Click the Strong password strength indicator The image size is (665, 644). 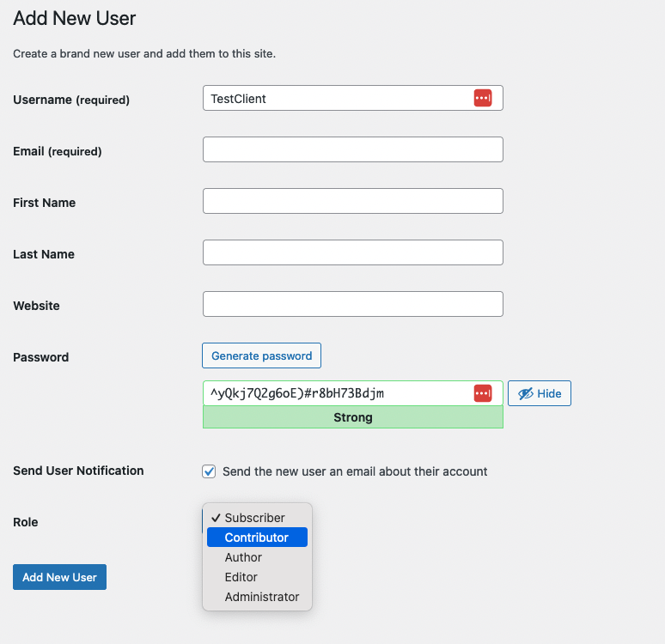(353, 417)
